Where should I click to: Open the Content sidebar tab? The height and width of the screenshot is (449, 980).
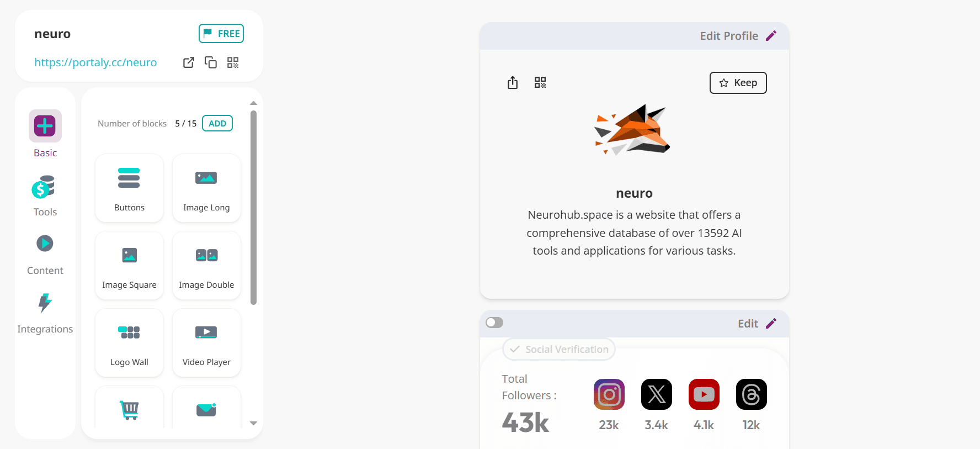[45, 255]
